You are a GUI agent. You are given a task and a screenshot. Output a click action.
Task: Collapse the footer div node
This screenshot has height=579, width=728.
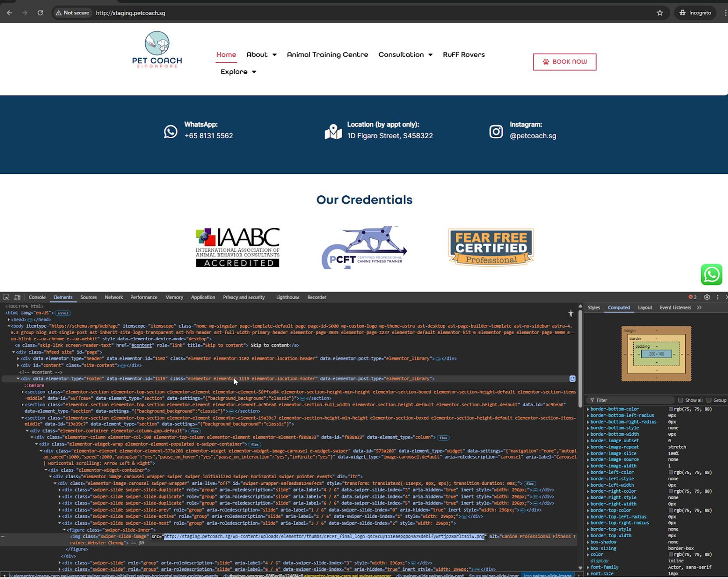(18, 378)
